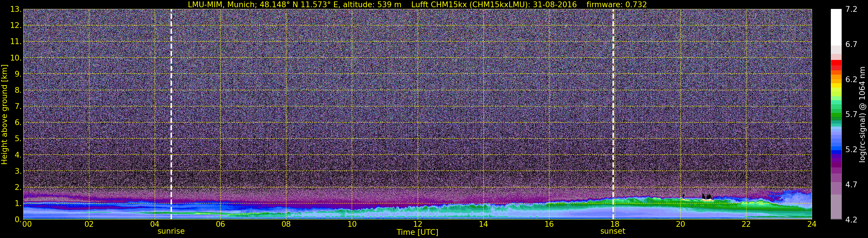
Task: Click the height axis tick label '10.'
Action: coord(16,58)
